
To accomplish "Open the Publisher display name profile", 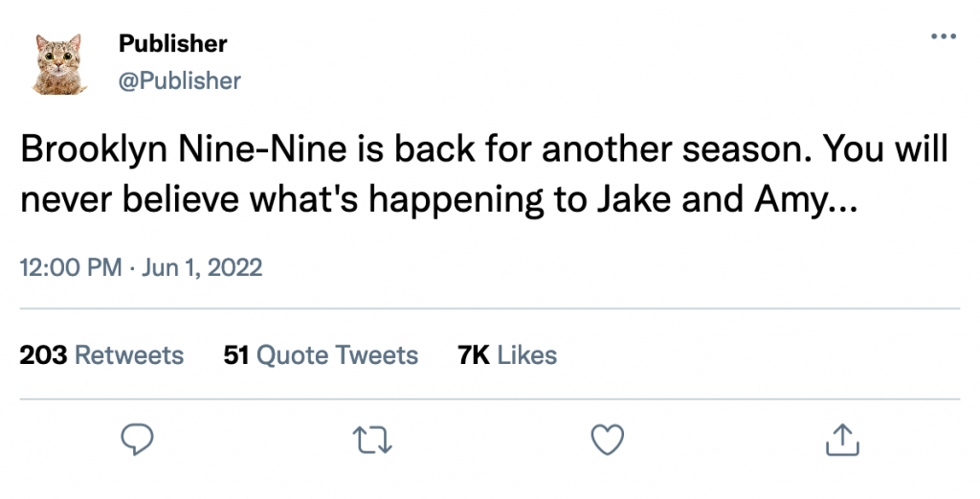I will pos(172,44).
